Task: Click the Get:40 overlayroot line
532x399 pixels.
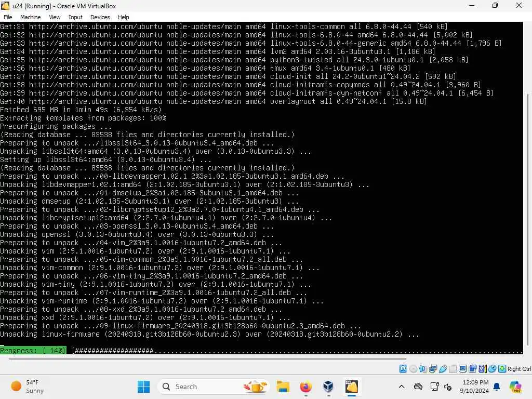Action: pyautogui.click(x=214, y=101)
